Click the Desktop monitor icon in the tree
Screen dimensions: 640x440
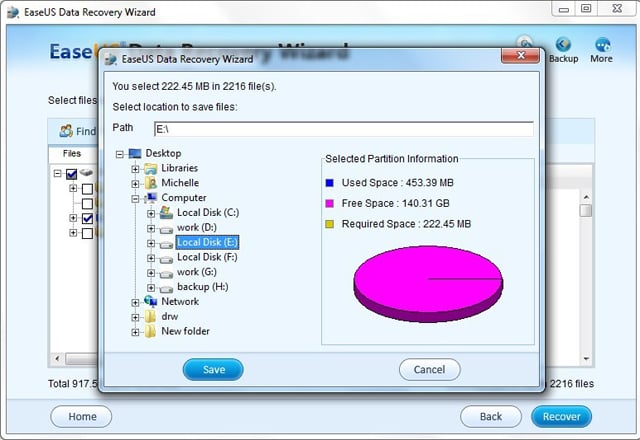[x=135, y=153]
